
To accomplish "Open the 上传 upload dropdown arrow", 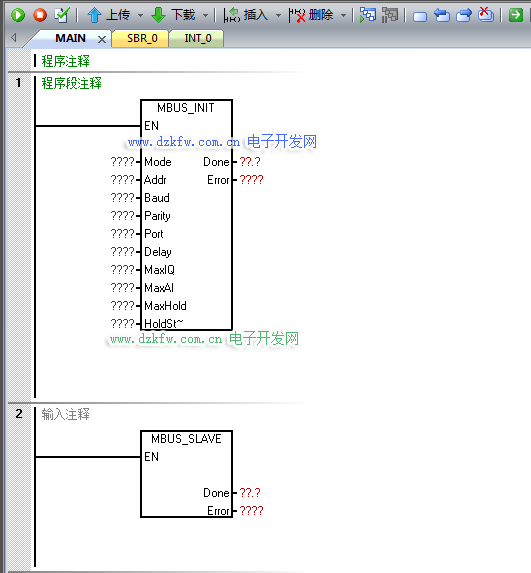I will tap(140, 15).
